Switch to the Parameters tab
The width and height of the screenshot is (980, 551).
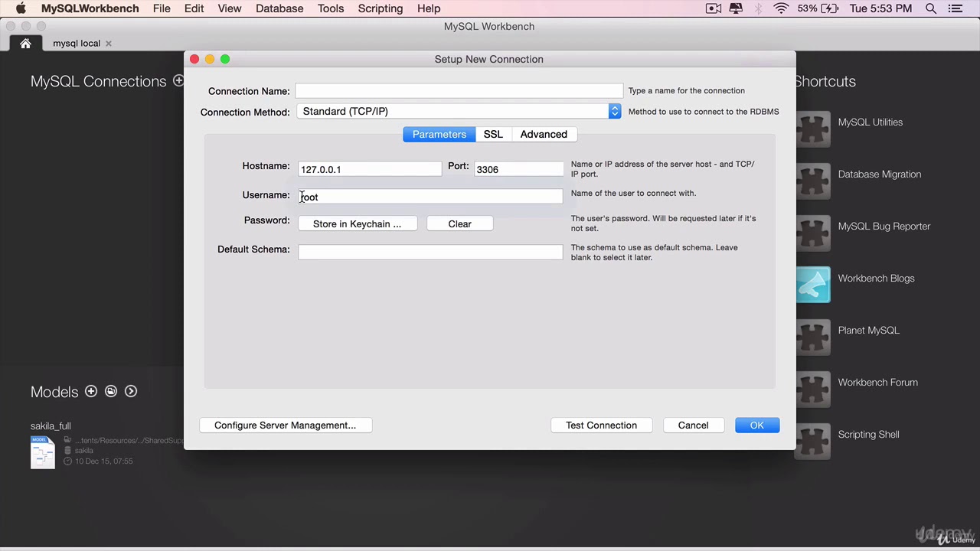coord(439,134)
